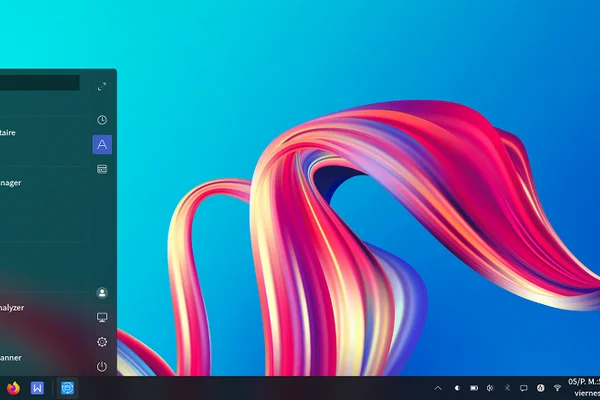
Task: Open the battery status tray icon
Action: (x=474, y=388)
